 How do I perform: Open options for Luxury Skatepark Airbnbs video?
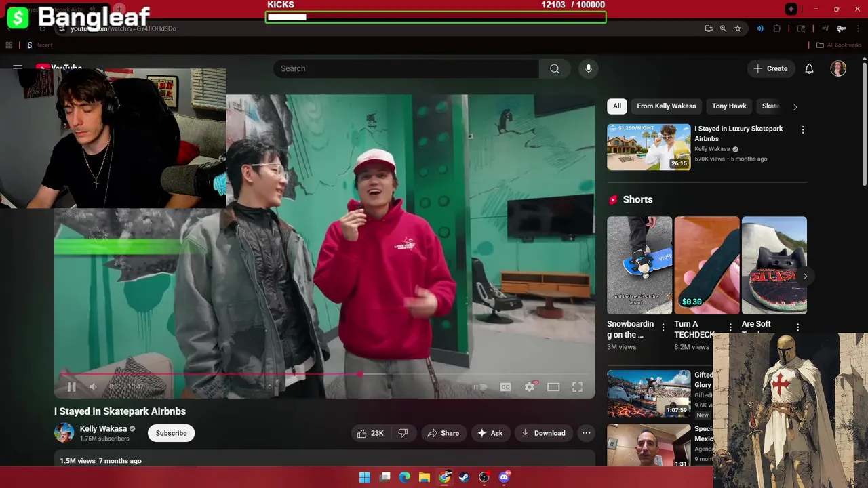tap(803, 129)
